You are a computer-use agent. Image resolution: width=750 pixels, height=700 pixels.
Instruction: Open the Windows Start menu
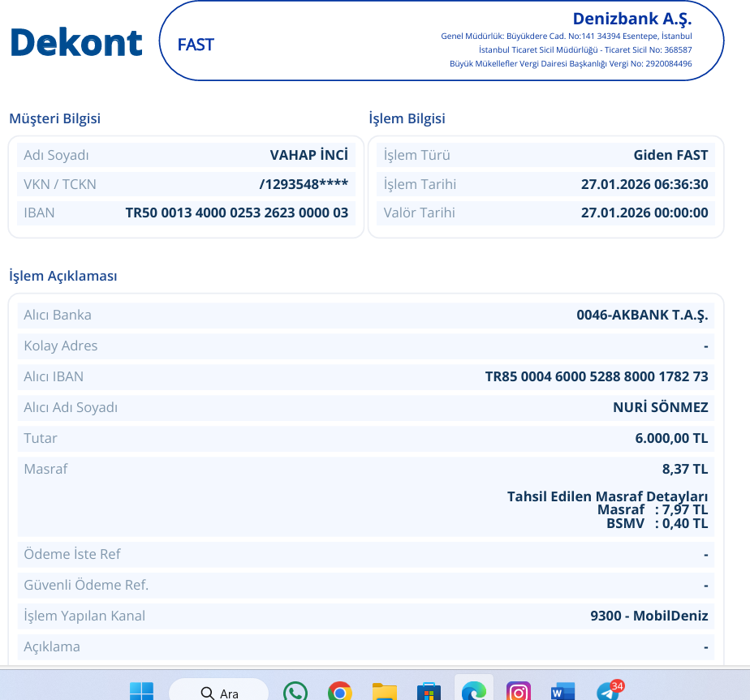141,691
